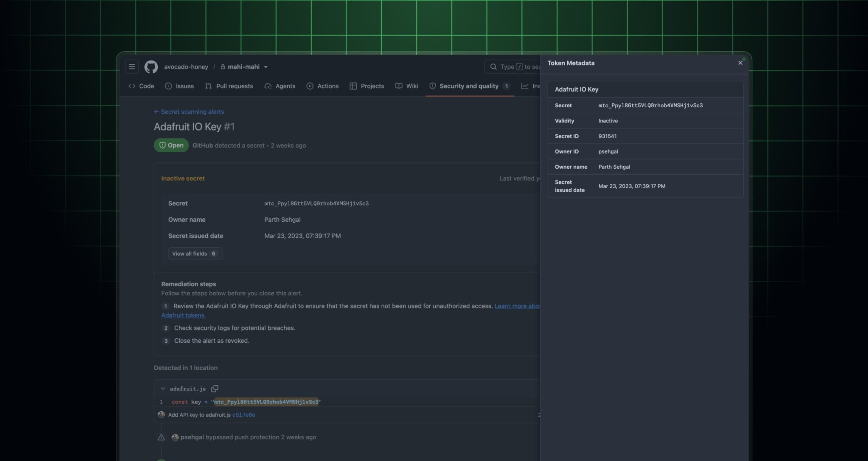Click Mar 23, 2023 date in alert details
This screenshot has height=461, width=868.
pos(302,236)
